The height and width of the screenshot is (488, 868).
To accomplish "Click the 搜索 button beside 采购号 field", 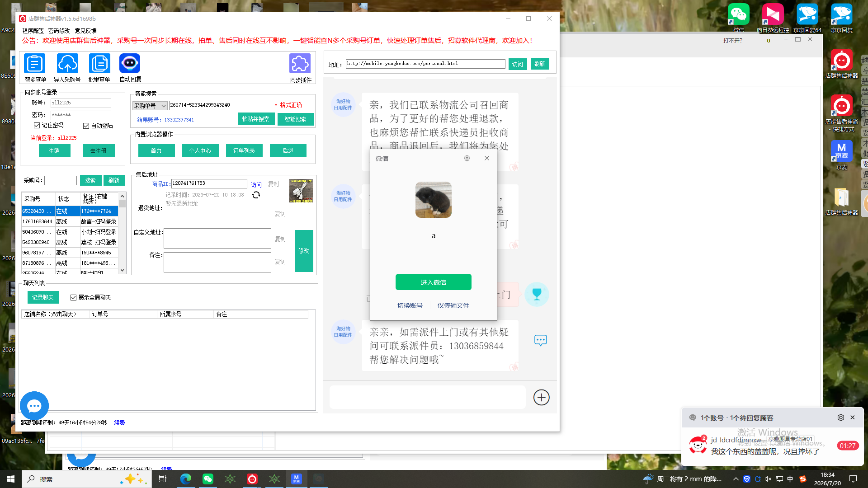I will point(90,180).
